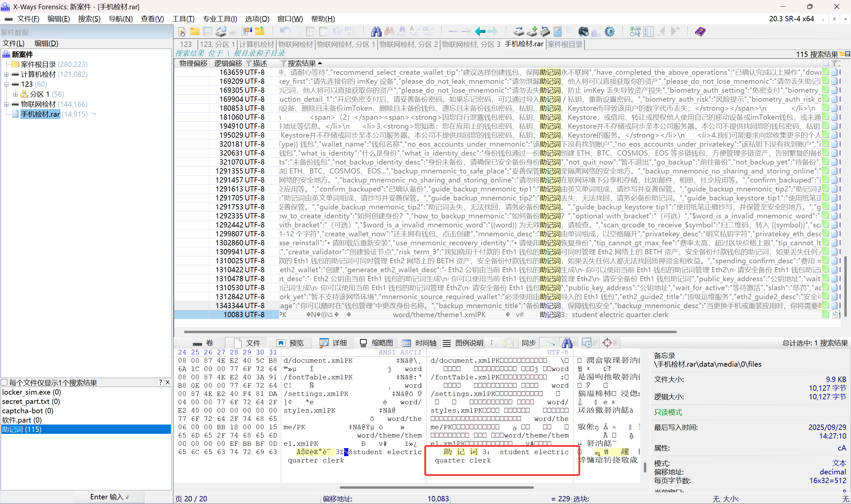Click the teal back arrow icon
This screenshot has height=504, width=851.
point(480,32)
